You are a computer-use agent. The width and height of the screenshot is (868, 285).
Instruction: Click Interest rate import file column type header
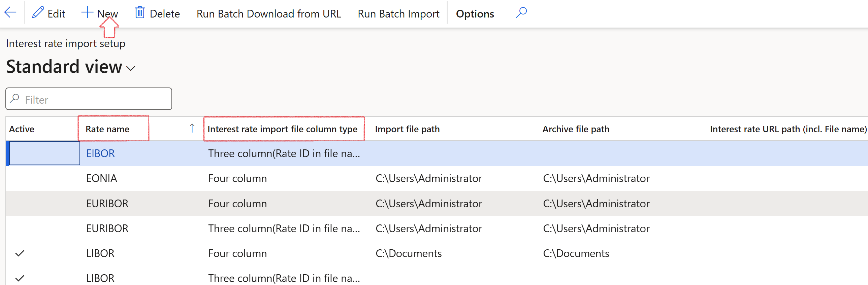[282, 129]
